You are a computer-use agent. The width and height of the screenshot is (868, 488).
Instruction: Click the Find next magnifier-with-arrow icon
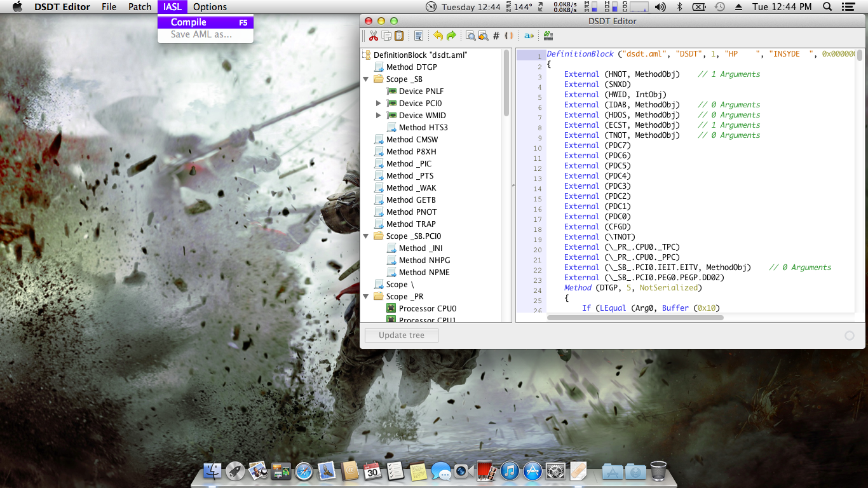(x=483, y=36)
